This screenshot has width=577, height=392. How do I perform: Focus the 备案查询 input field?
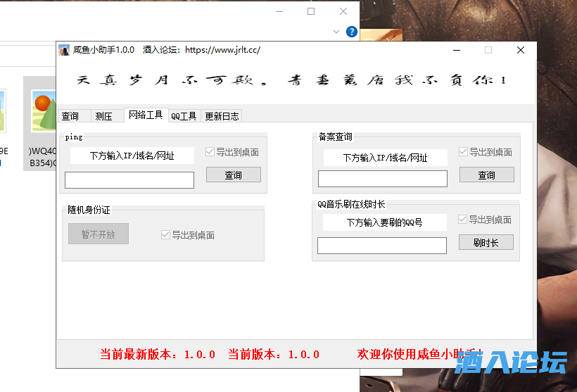point(382,179)
